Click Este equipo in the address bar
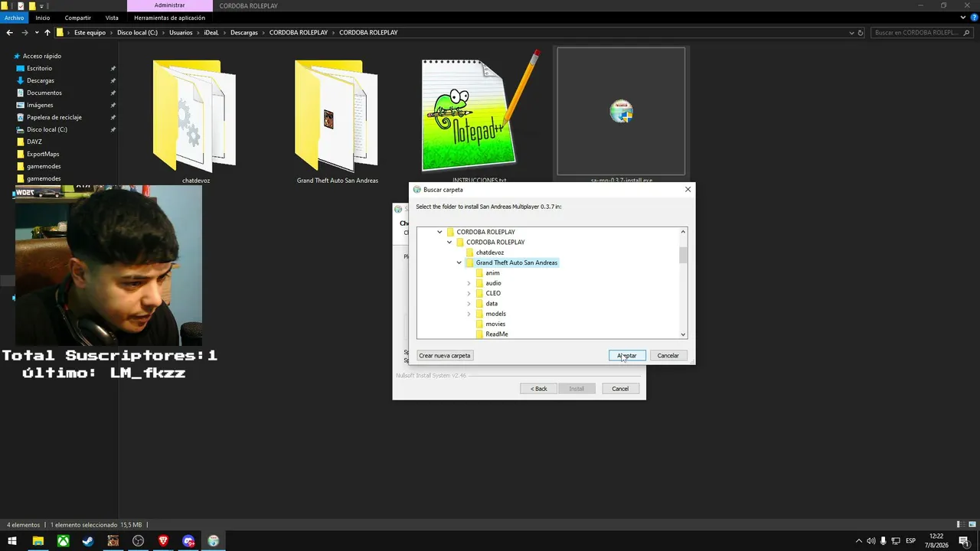The width and height of the screenshot is (980, 551). pyautogui.click(x=90, y=33)
